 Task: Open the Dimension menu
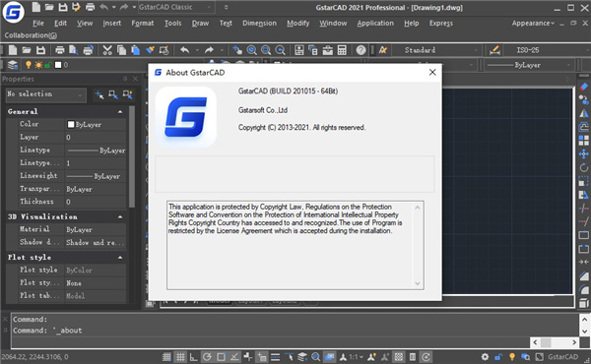click(x=259, y=24)
